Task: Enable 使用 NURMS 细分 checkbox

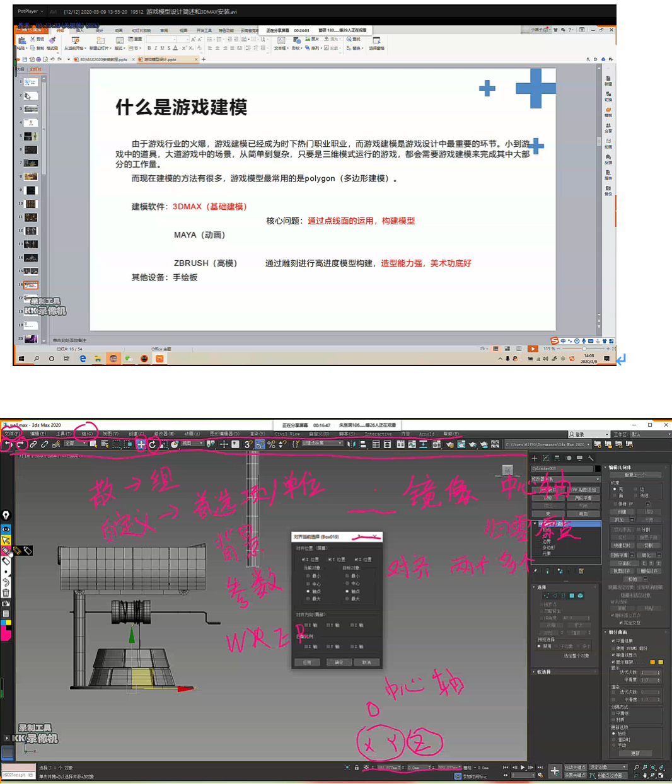Action: [x=630, y=648]
